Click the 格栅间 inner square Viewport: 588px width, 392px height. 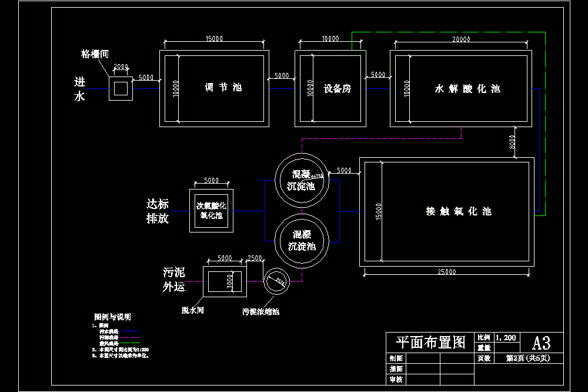(x=121, y=89)
